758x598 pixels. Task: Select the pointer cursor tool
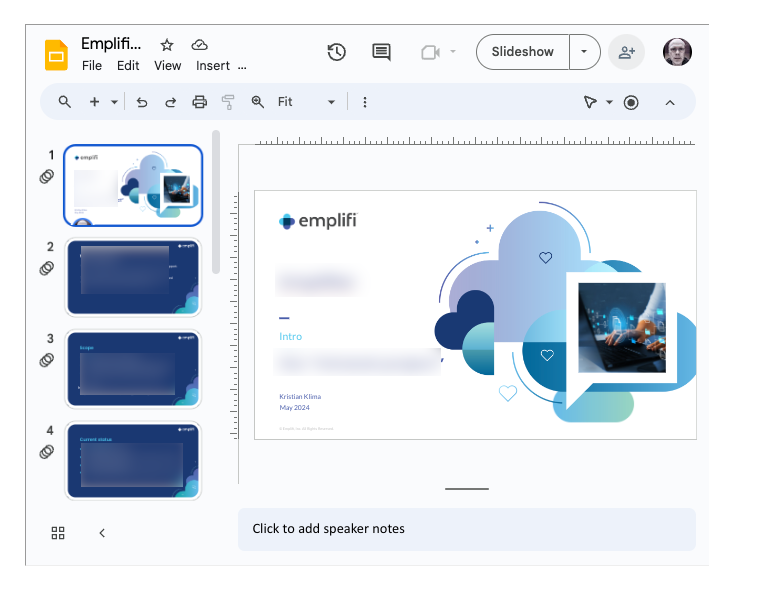point(590,102)
